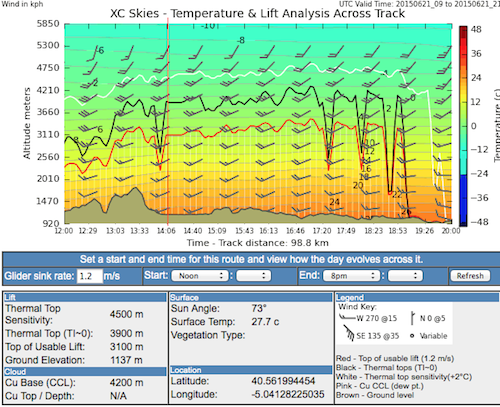500x407 pixels.
Task: Click the Cloud section header
Action: 85,371
